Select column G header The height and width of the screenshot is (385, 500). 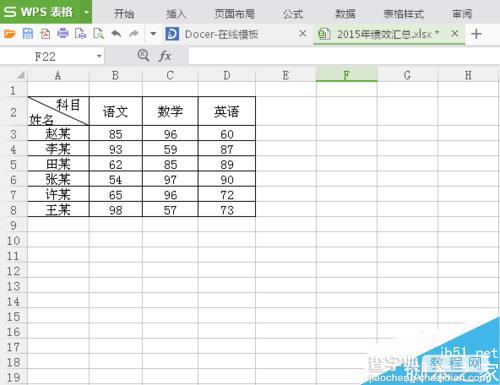(x=407, y=75)
